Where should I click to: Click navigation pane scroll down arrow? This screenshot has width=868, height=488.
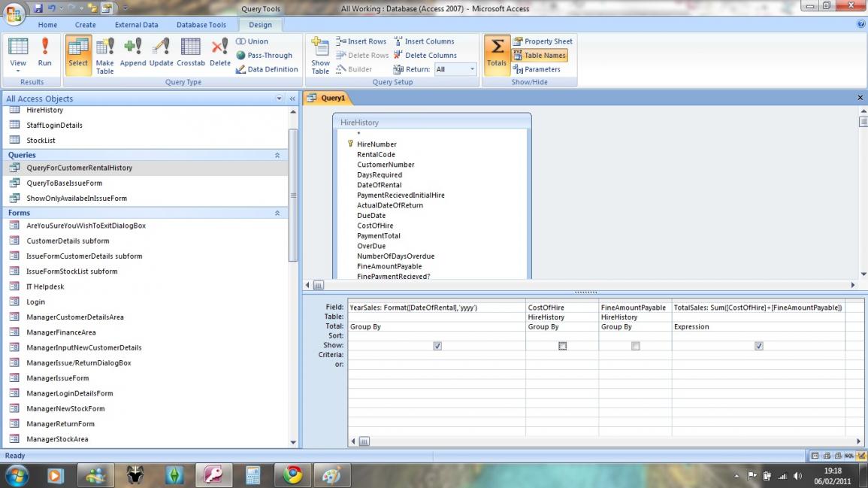[x=293, y=442]
